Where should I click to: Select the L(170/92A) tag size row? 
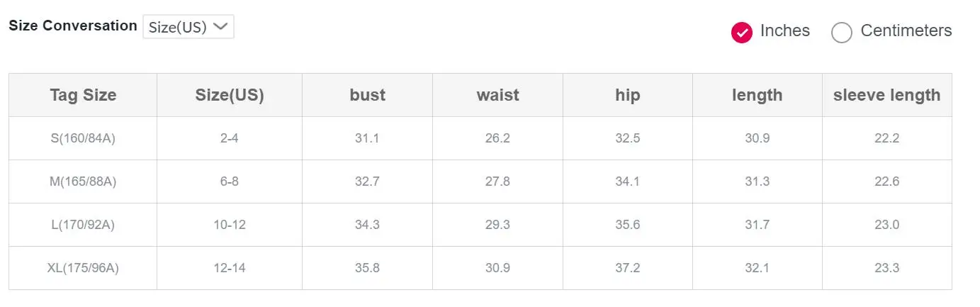point(480,225)
